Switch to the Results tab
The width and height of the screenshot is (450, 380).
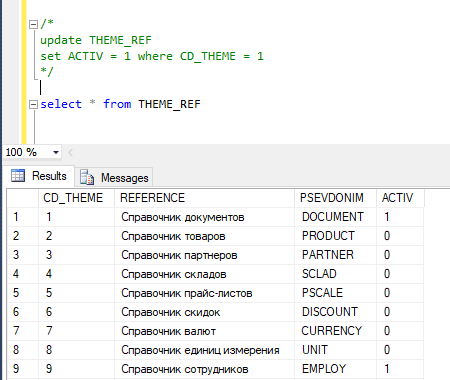[x=39, y=176]
